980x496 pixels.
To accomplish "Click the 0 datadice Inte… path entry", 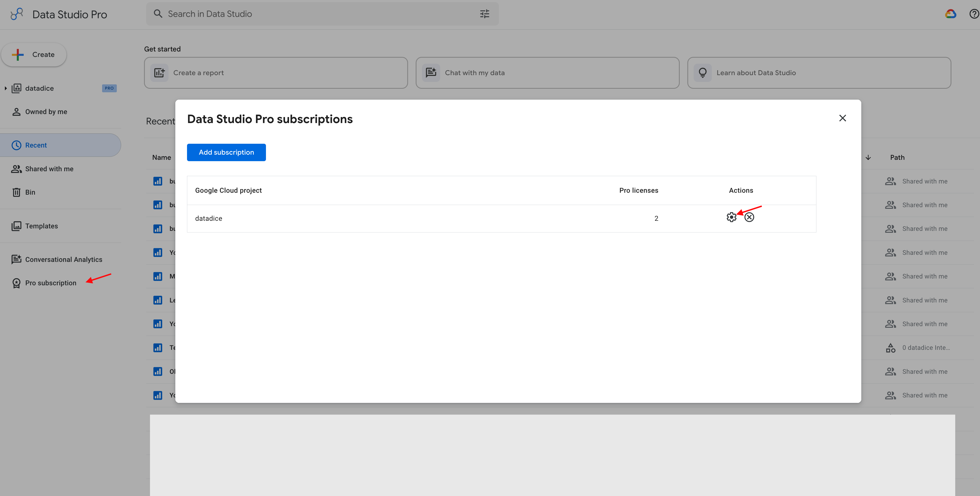I will point(926,348).
